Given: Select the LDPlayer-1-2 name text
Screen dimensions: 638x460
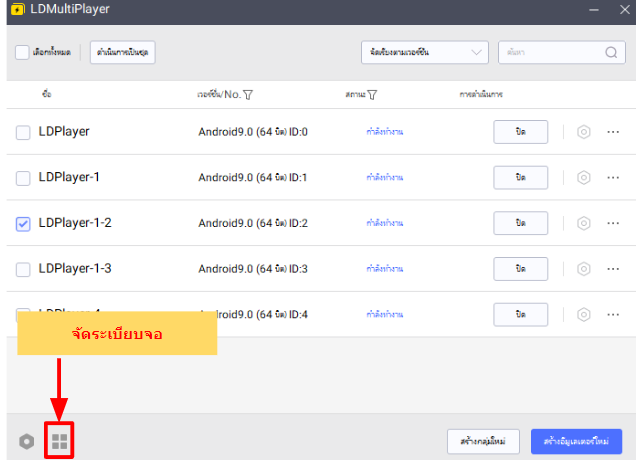Looking at the screenshot, I should tap(75, 222).
